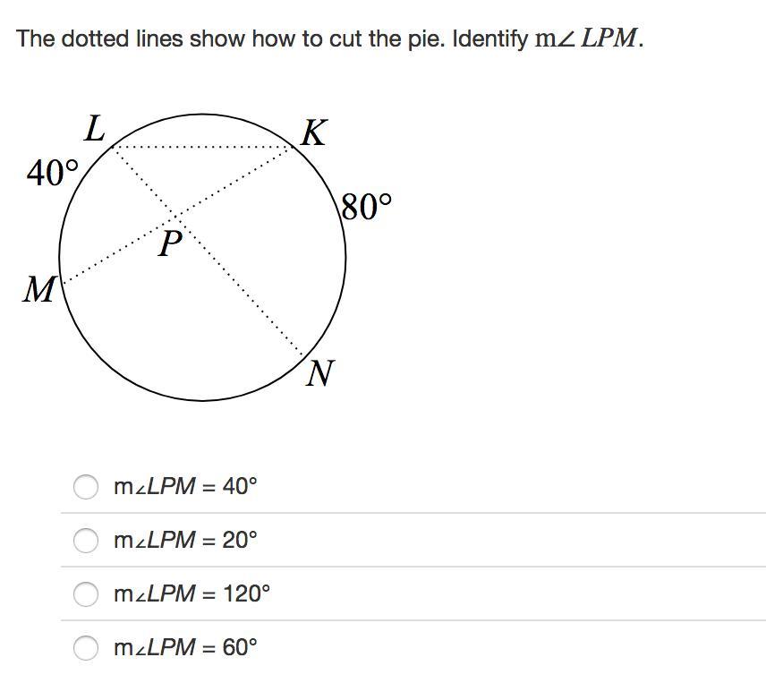This screenshot has width=766, height=700.
Task: Pick the m∠LPM = 120° radio button
Action: coord(86,593)
